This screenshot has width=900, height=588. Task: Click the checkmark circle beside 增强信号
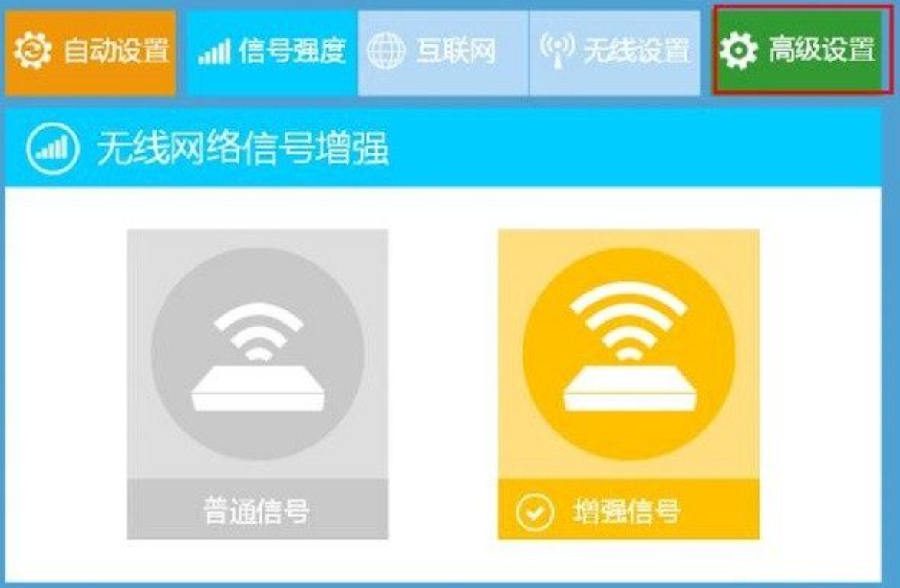(x=535, y=511)
